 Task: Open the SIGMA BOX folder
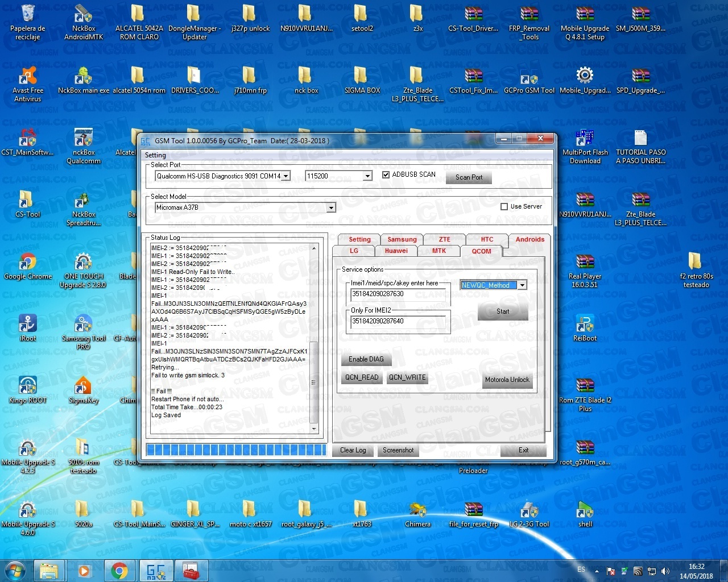click(362, 81)
